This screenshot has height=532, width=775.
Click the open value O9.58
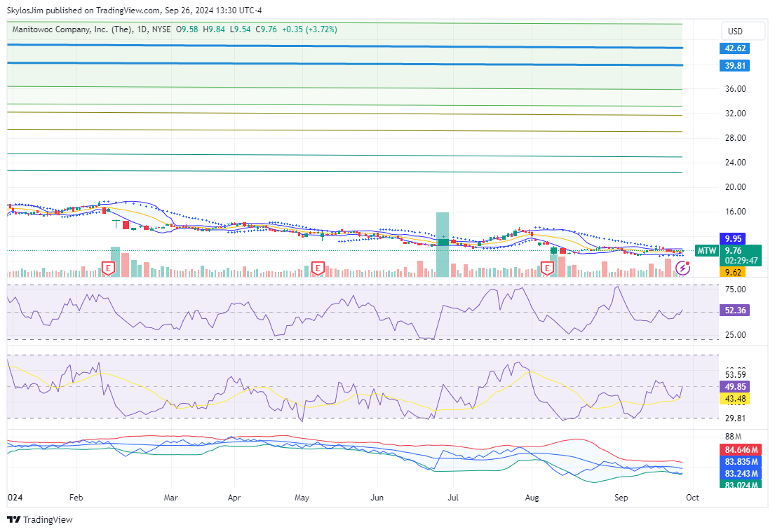point(187,29)
